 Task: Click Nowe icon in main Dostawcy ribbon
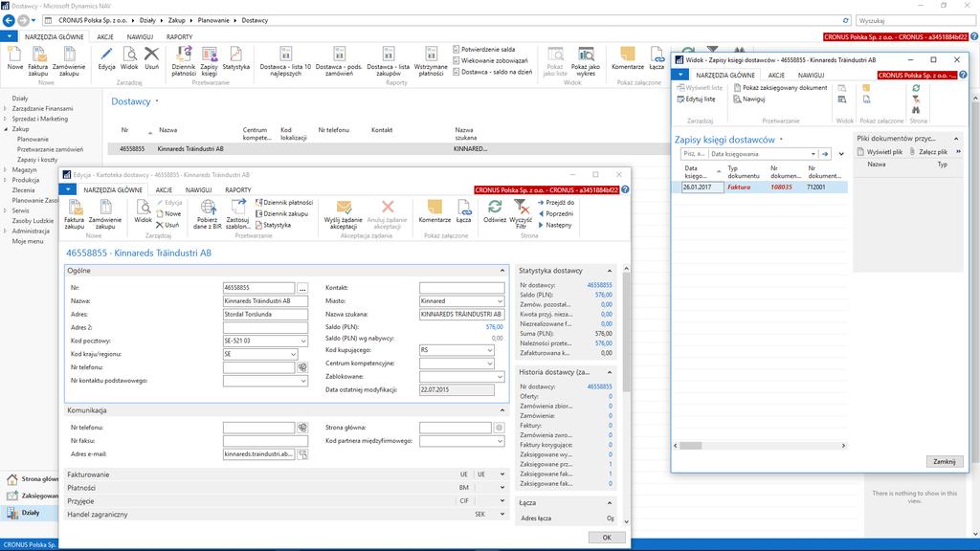(15, 59)
